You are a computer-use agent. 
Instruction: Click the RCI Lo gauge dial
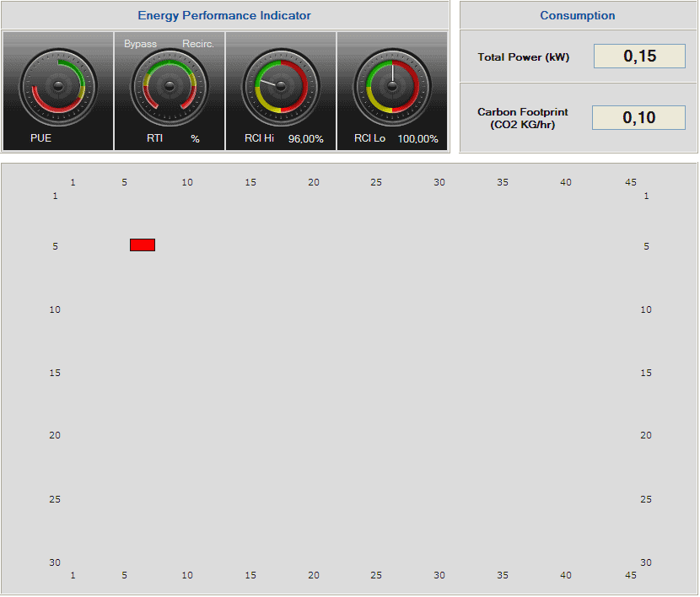[x=392, y=87]
